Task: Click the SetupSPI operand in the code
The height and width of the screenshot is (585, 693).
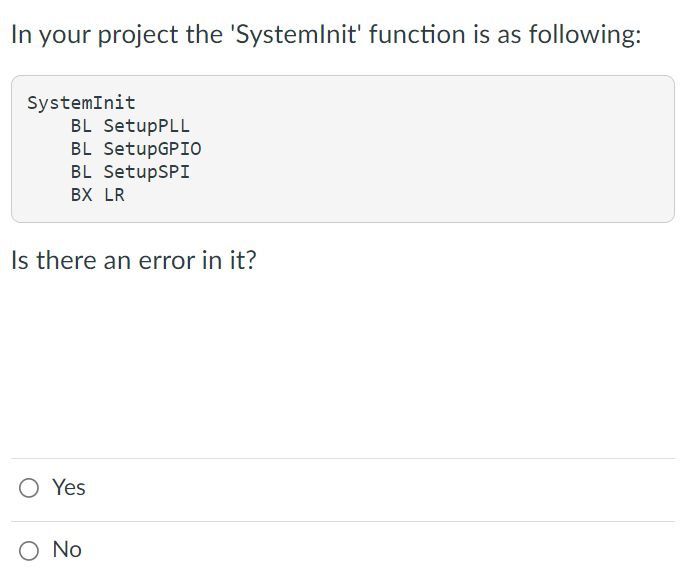Action: pyautogui.click(x=147, y=172)
